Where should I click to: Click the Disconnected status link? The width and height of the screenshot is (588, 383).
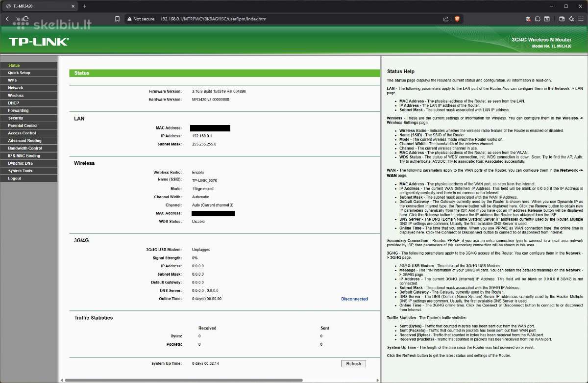tap(354, 299)
